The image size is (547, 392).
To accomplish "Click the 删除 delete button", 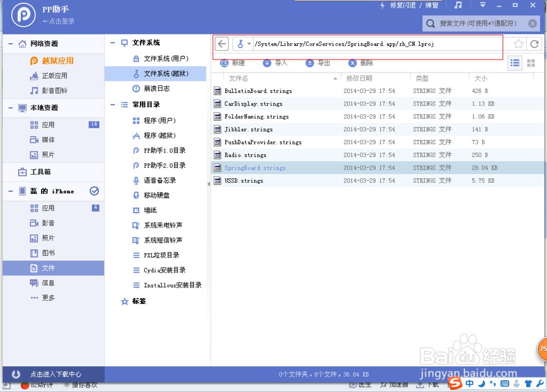I will (x=360, y=63).
